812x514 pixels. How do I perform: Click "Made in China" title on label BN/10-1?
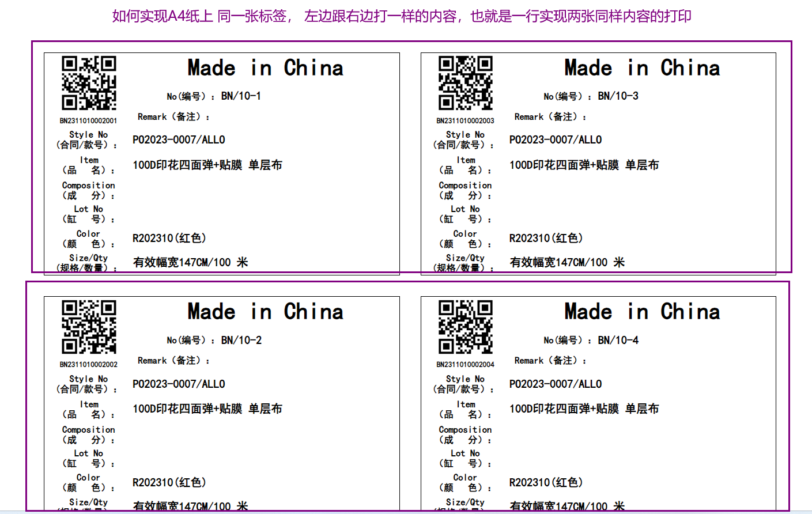tap(265, 68)
